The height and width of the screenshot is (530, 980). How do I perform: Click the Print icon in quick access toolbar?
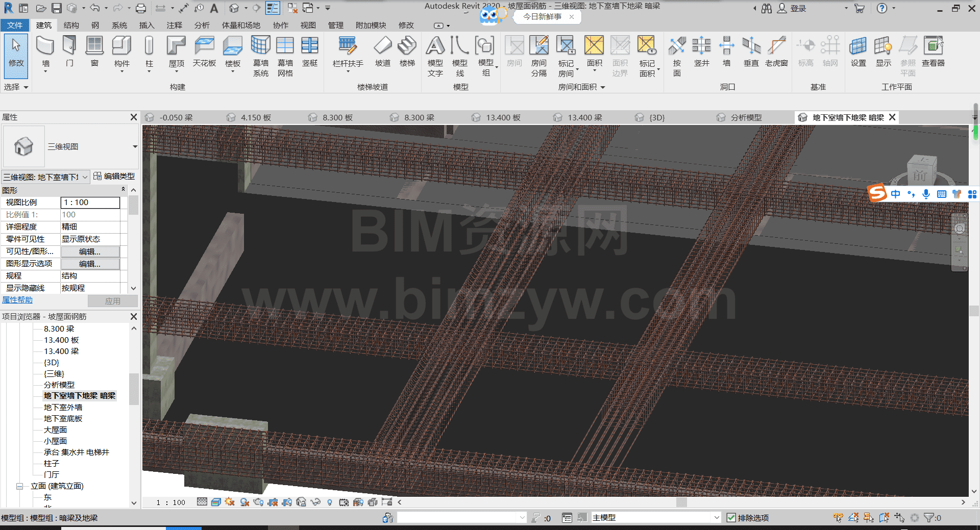[x=141, y=8]
